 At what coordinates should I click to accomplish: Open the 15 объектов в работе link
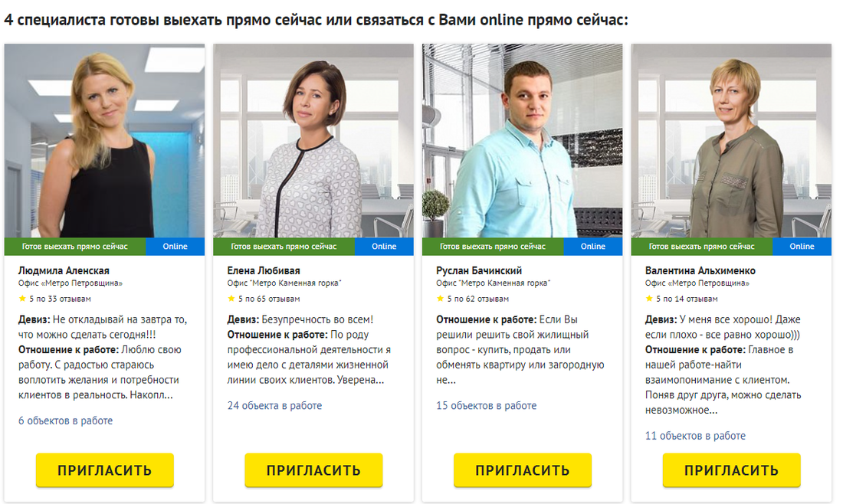[x=487, y=406]
